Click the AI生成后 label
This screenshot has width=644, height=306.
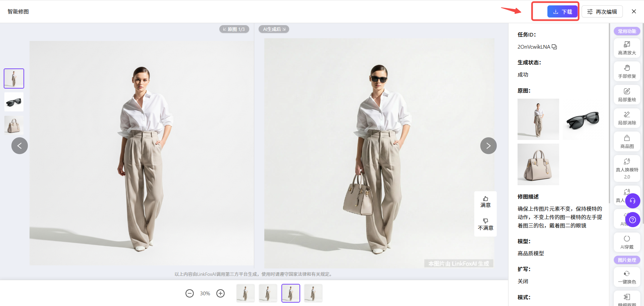[274, 29]
